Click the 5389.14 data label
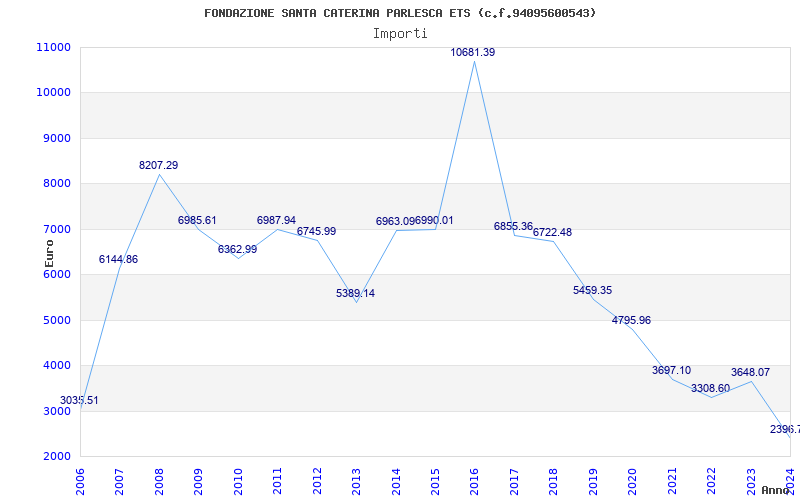800x500 pixels. (x=356, y=293)
